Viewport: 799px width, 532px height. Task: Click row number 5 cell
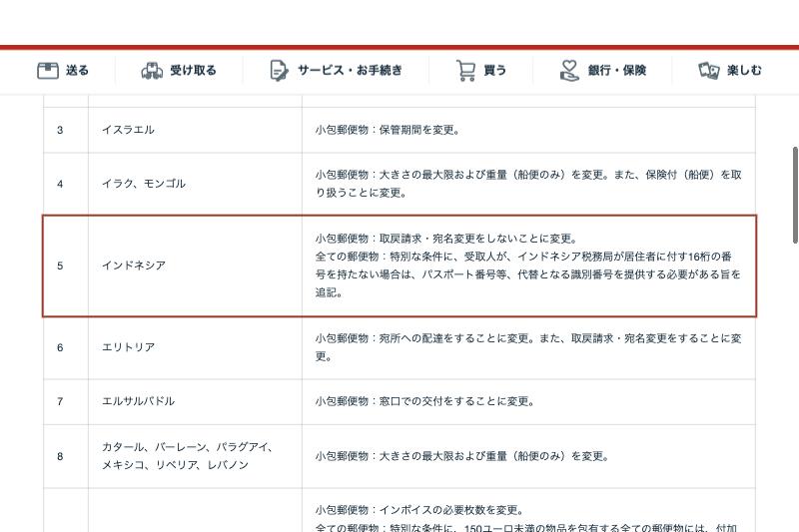coord(66,266)
